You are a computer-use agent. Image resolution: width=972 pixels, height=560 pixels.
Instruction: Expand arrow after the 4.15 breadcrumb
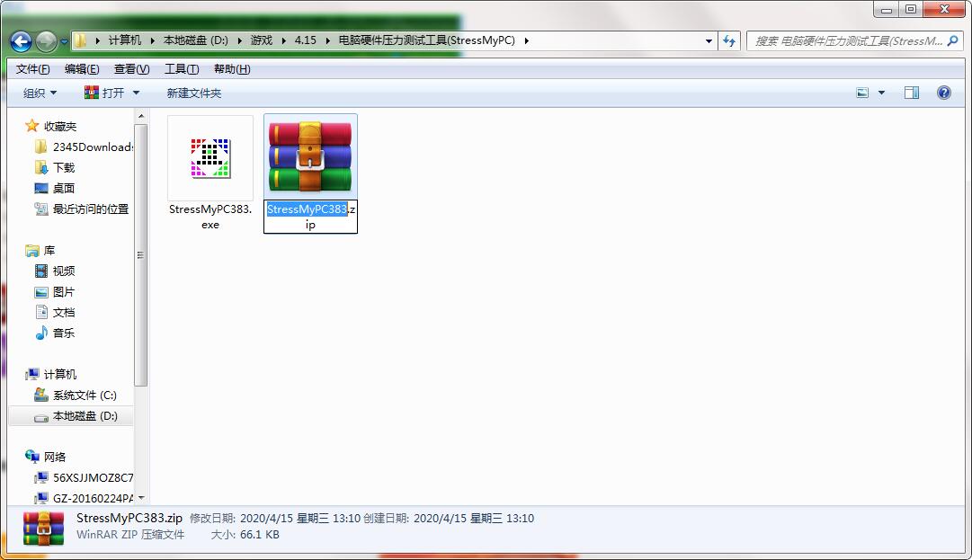(327, 40)
